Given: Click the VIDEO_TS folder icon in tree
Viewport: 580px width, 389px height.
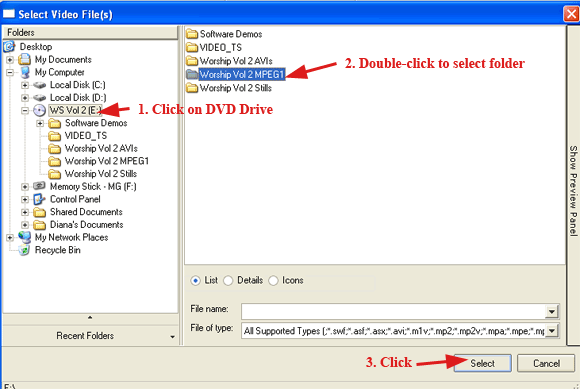Looking at the screenshot, I should coord(54,136).
